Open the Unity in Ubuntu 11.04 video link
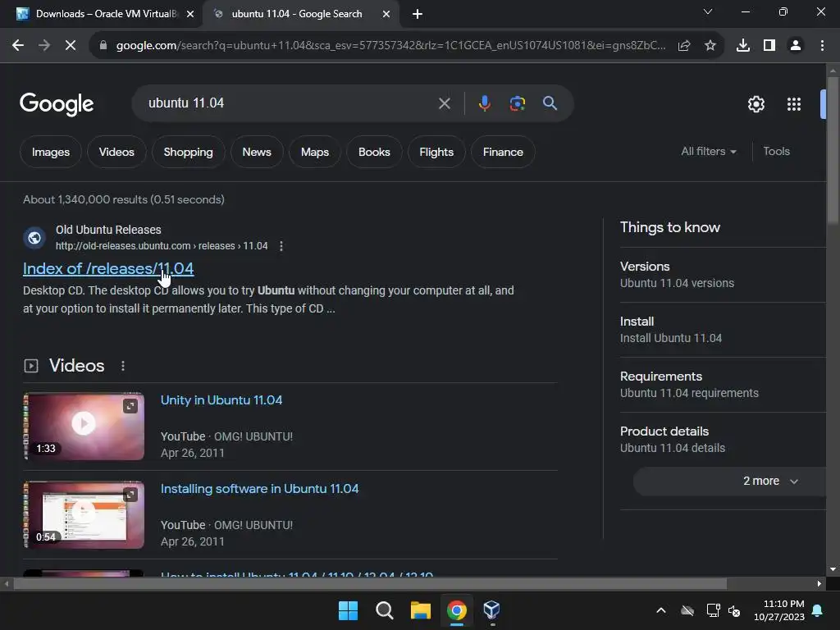 [x=221, y=400]
